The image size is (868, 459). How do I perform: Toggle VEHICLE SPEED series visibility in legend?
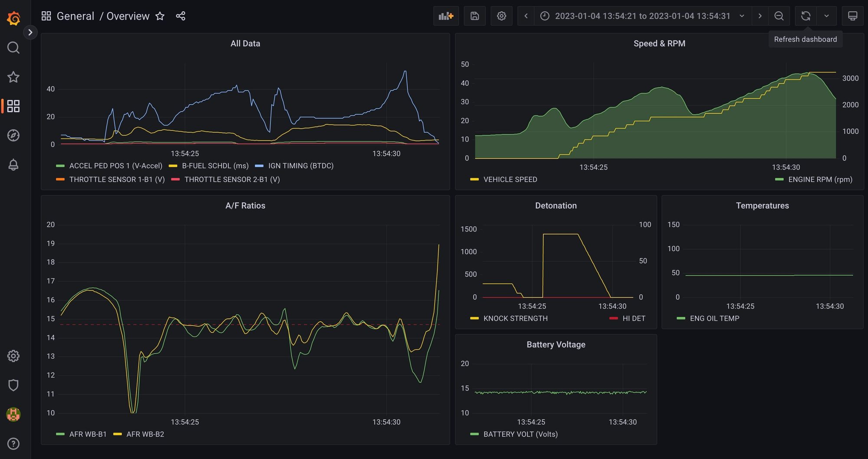tap(510, 179)
